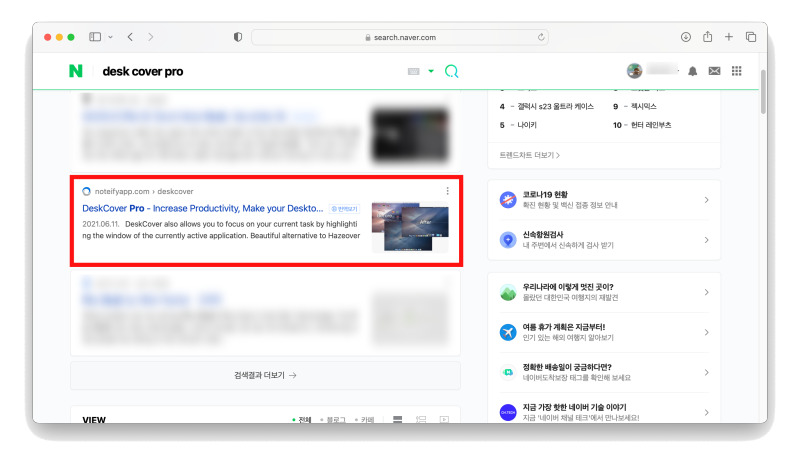Reload the page using the address bar icon
Image resolution: width=800 pixels, height=466 pixels.
(x=541, y=37)
